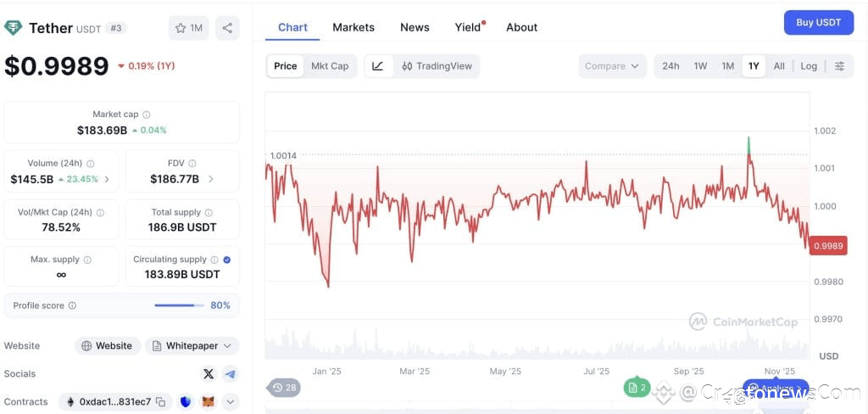Click the blue shield security icon
868x414 pixels.
pyautogui.click(x=186, y=402)
